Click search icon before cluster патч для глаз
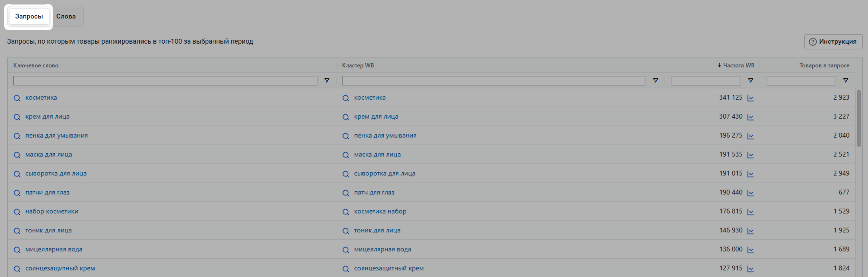 pos(346,193)
